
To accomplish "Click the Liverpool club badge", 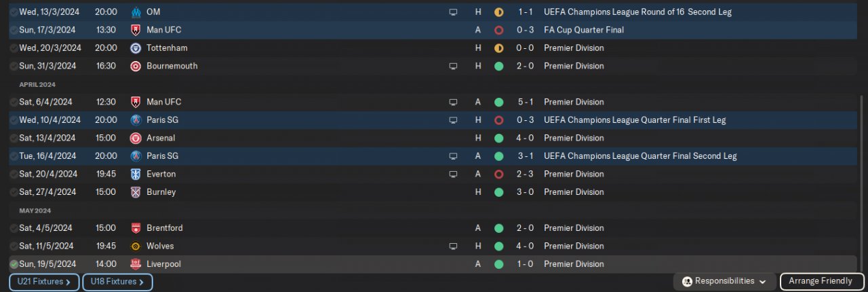I will pos(136,264).
